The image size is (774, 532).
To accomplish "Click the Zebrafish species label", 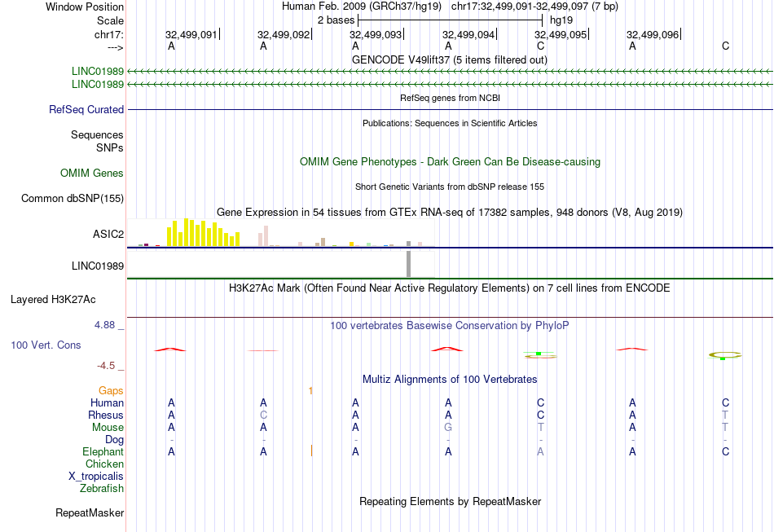I will click(x=102, y=488).
